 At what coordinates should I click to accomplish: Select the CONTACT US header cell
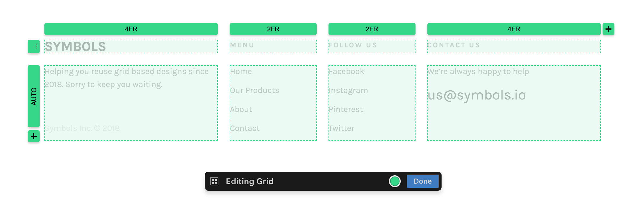513,46
